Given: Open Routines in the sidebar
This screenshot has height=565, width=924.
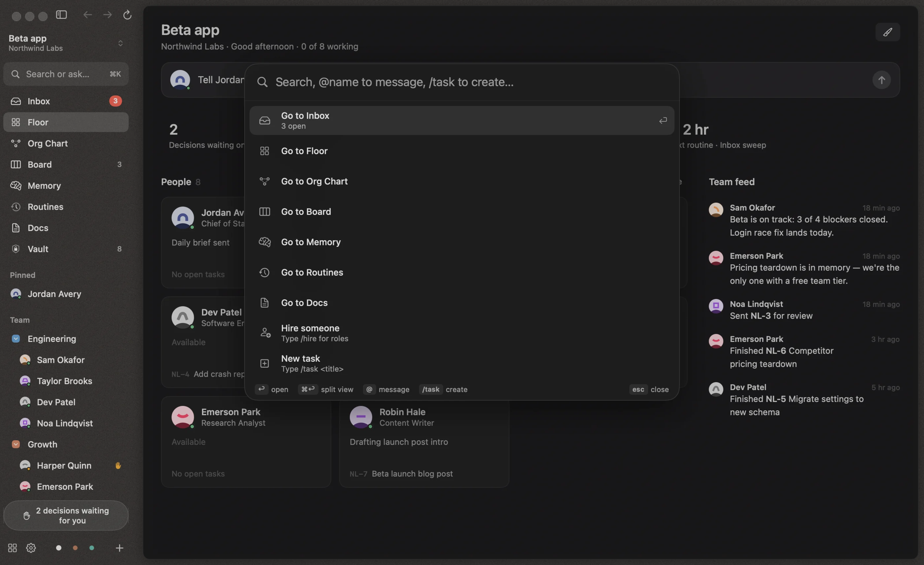Looking at the screenshot, I should coord(66,207).
